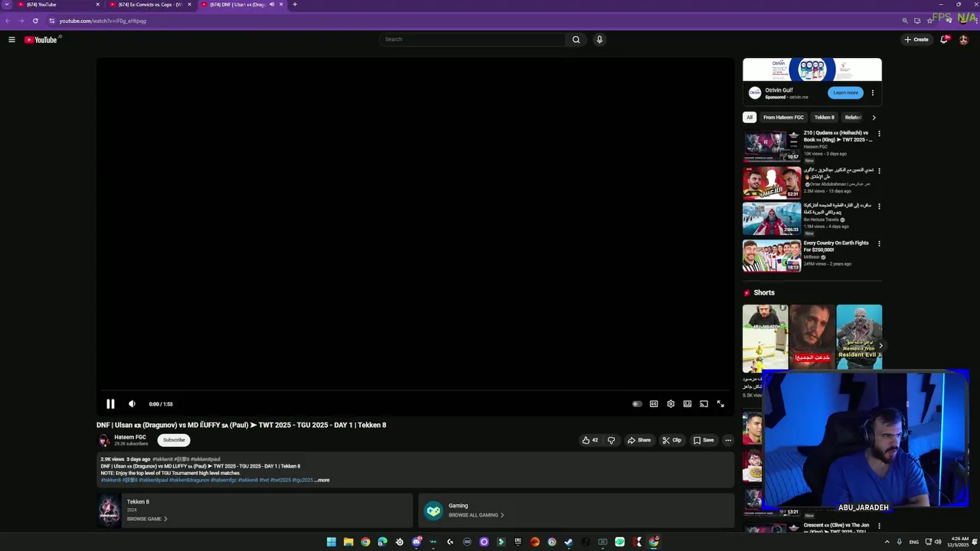The width and height of the screenshot is (980, 551).
Task: Like the video with thumbs up
Action: pos(590,440)
